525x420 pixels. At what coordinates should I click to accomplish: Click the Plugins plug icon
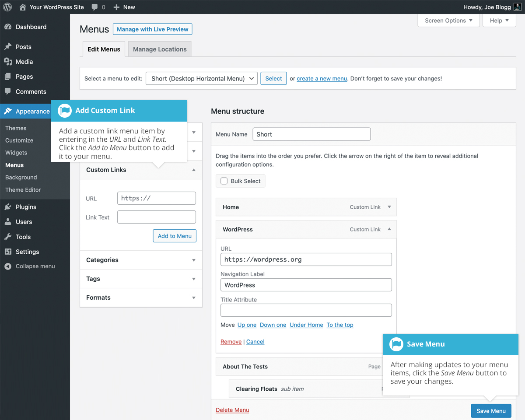point(8,207)
